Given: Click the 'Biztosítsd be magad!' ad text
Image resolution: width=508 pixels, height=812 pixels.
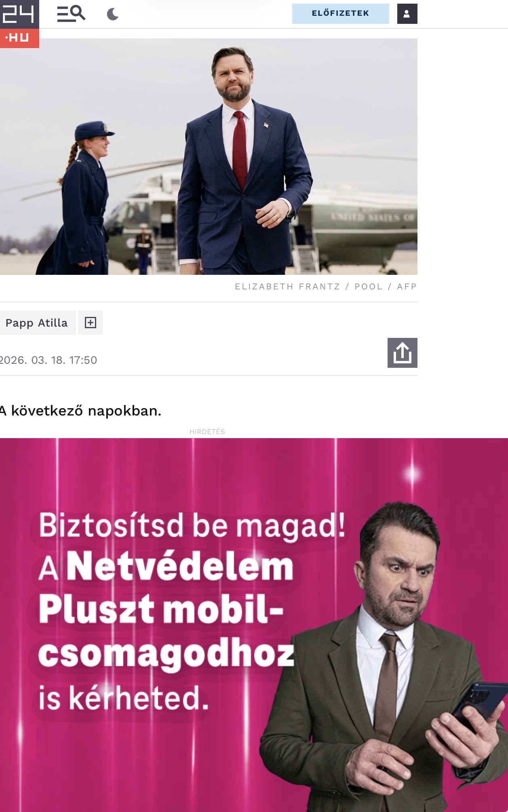Looking at the screenshot, I should [192, 525].
